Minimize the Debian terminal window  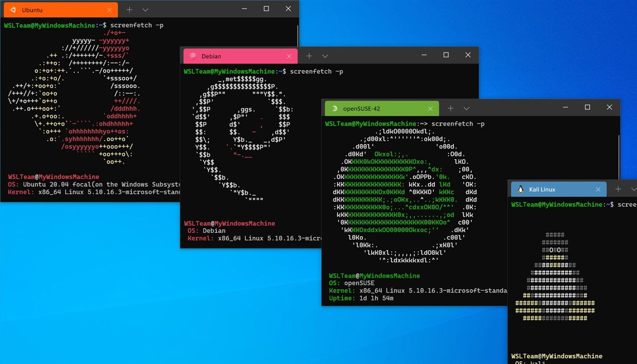pyautogui.click(x=424, y=55)
